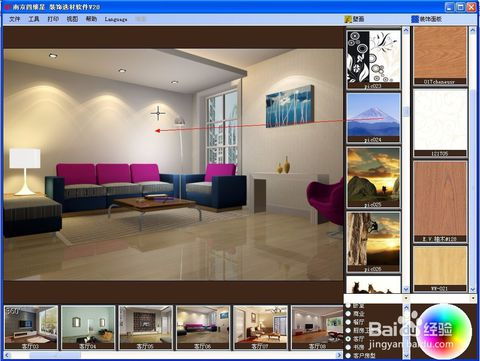The width and height of the screenshot is (480, 361).
Task: Open the dropdown arrow below the panel textures
Action: click(473, 298)
